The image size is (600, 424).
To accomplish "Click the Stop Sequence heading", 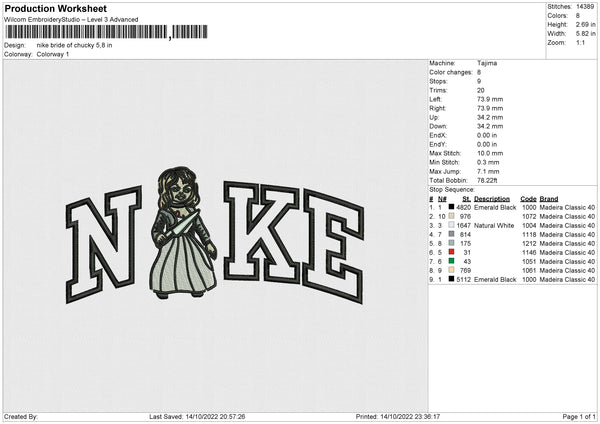I will coord(452,190).
